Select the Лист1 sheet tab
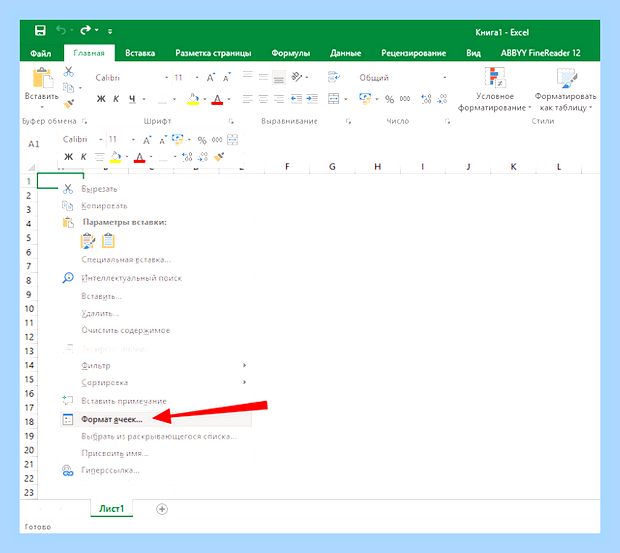620x553 pixels. (x=112, y=509)
